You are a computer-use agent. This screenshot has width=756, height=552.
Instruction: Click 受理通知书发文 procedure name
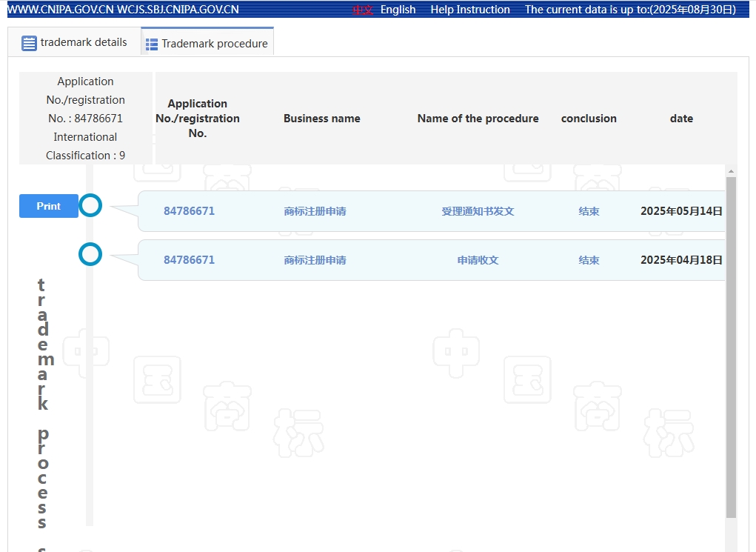[x=478, y=211]
